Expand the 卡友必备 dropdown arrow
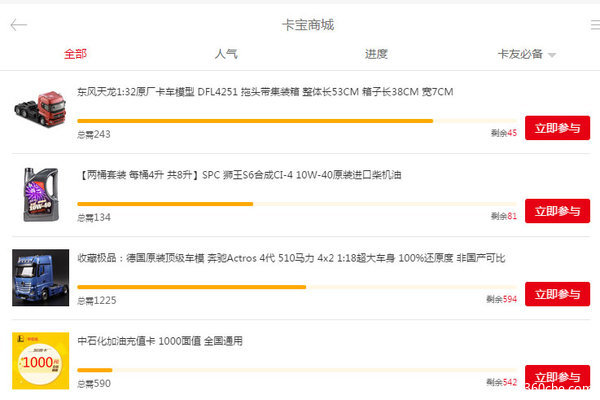 (552, 55)
